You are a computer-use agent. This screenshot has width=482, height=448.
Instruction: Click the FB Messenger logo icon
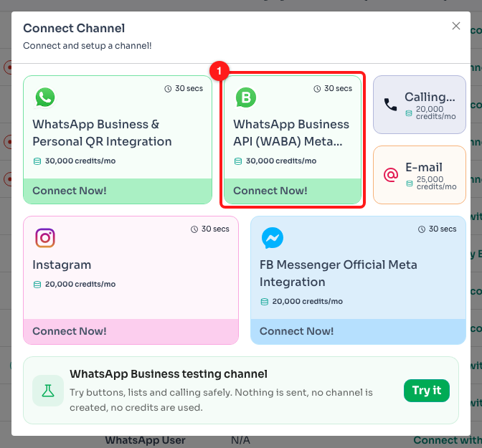(273, 238)
